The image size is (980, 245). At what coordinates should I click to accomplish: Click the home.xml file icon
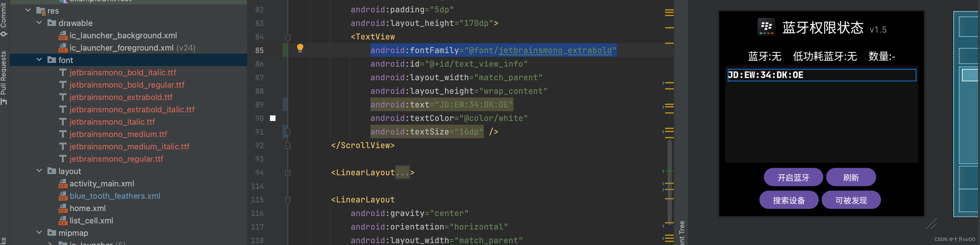63,208
